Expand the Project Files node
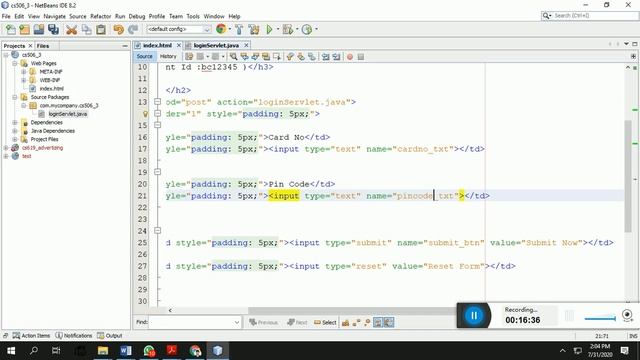Screen dimensions: 640x360 pyautogui.click(x=15, y=139)
